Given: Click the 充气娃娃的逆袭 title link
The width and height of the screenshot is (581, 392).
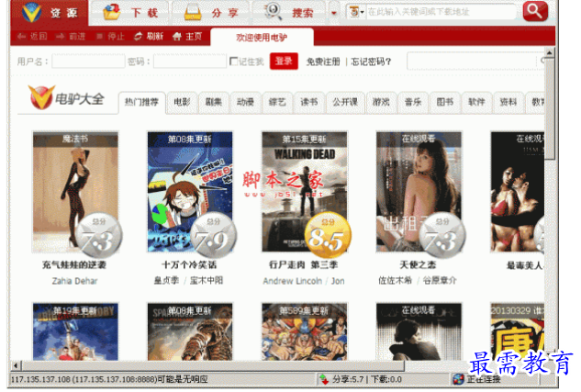Looking at the screenshot, I should pyautogui.click(x=74, y=265).
